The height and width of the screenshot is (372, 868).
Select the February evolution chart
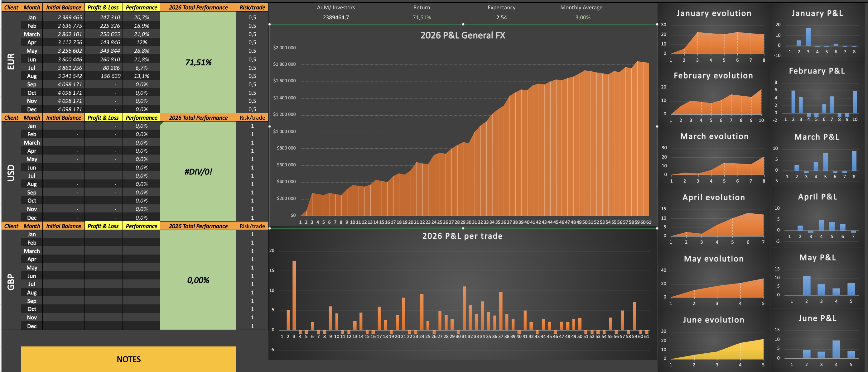tap(713, 96)
